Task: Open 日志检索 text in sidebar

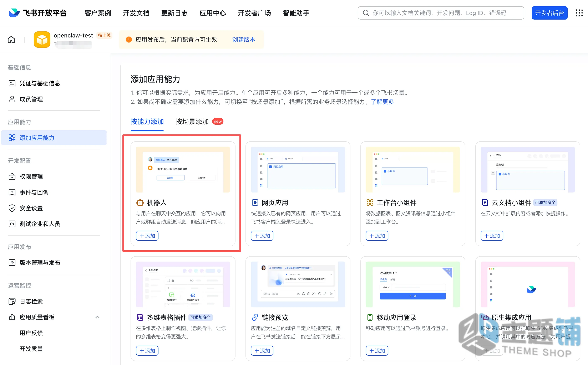Action: 31,301
